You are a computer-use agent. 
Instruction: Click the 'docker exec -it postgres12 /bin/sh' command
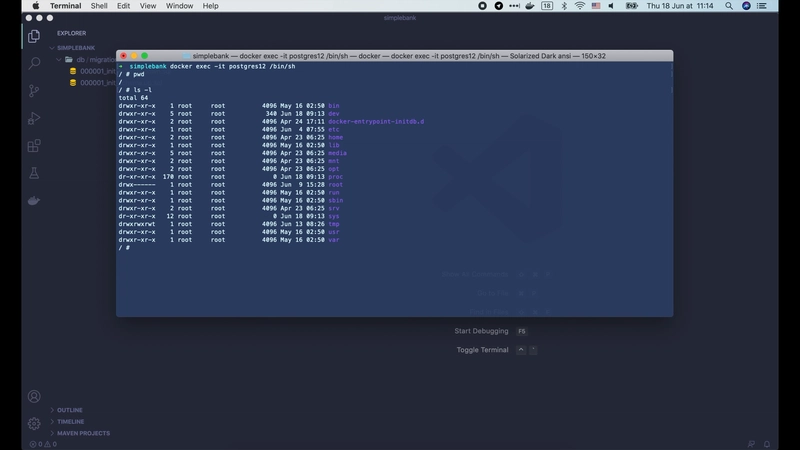(232, 66)
